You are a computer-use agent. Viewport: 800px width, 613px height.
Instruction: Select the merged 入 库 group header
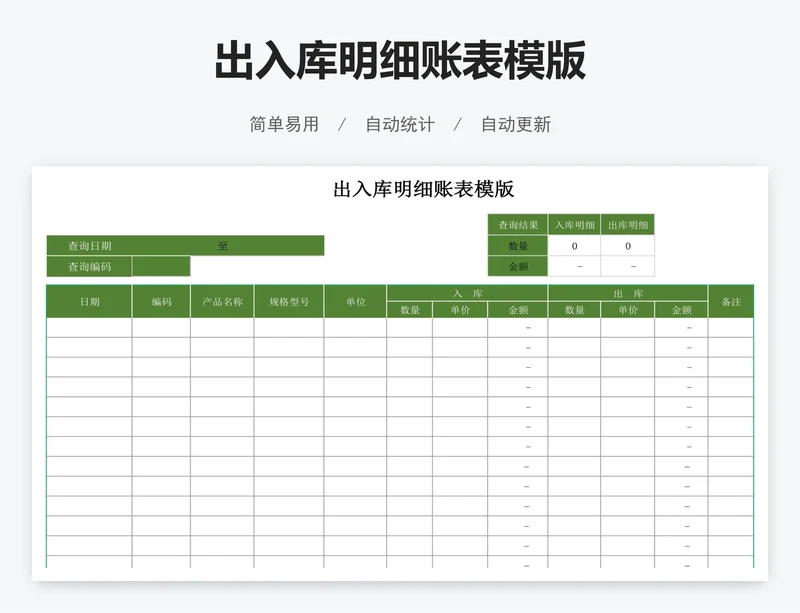(x=467, y=293)
